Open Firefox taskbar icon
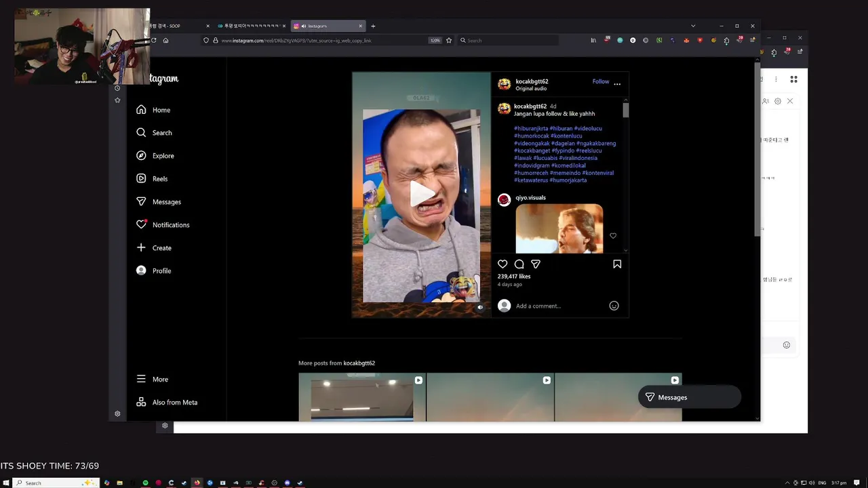The height and width of the screenshot is (488, 868). pos(197,483)
